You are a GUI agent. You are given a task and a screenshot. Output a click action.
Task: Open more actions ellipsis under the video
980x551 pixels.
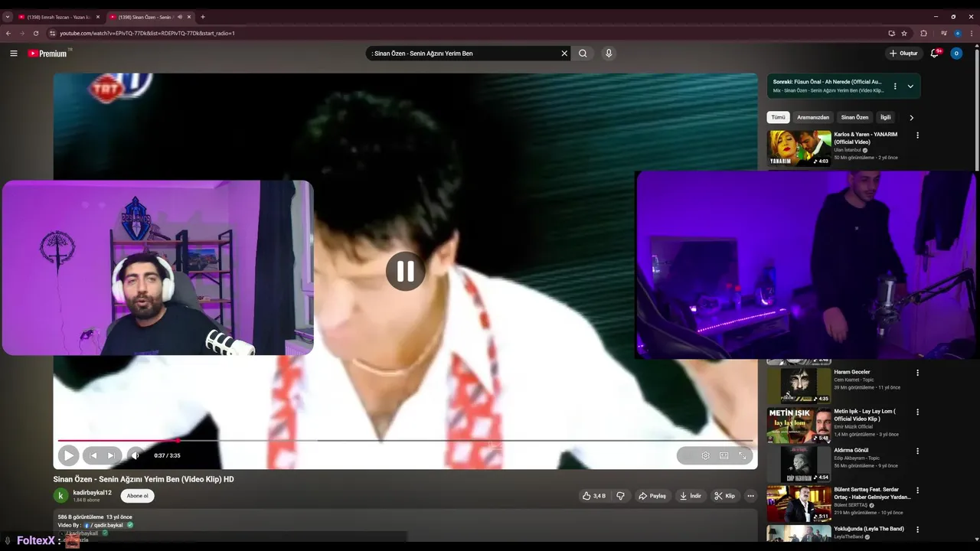point(750,496)
